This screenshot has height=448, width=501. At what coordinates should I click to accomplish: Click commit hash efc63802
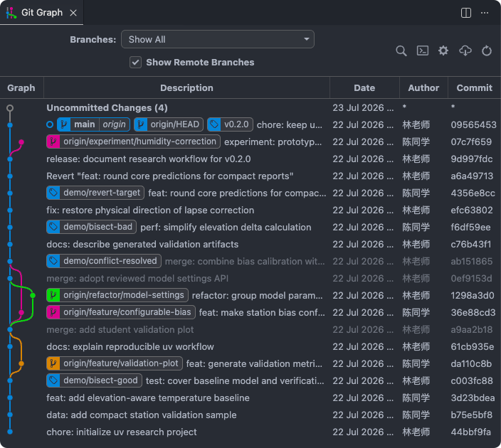(x=472, y=210)
